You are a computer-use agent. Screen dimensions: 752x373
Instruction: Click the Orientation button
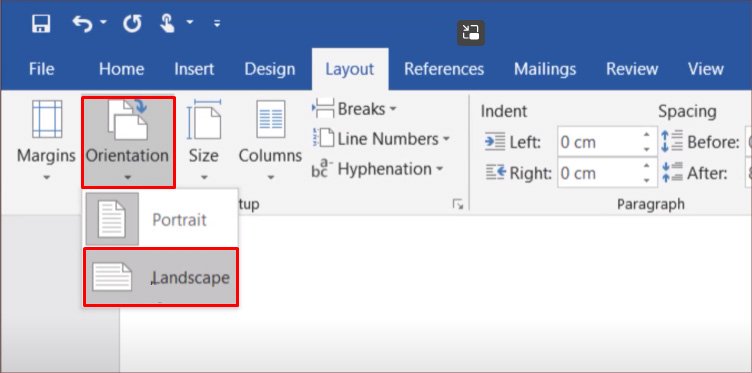[x=128, y=142]
